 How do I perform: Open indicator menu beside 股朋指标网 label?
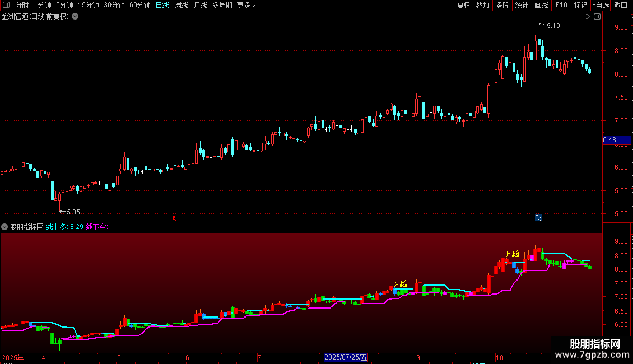pos(4,227)
